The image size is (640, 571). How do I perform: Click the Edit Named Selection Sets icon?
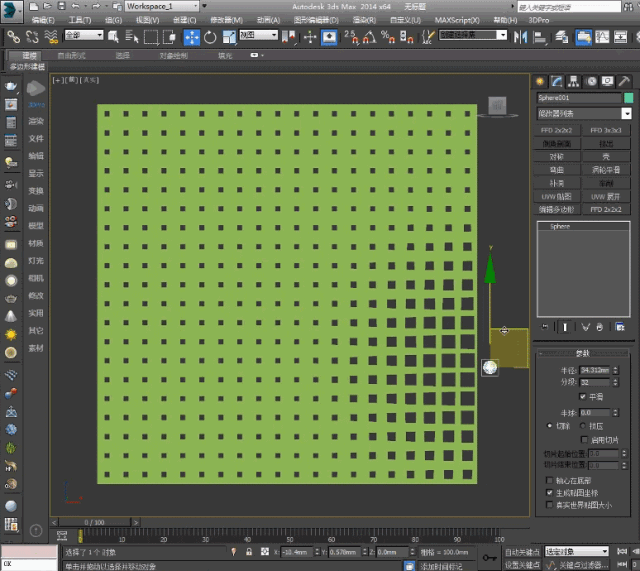427,37
